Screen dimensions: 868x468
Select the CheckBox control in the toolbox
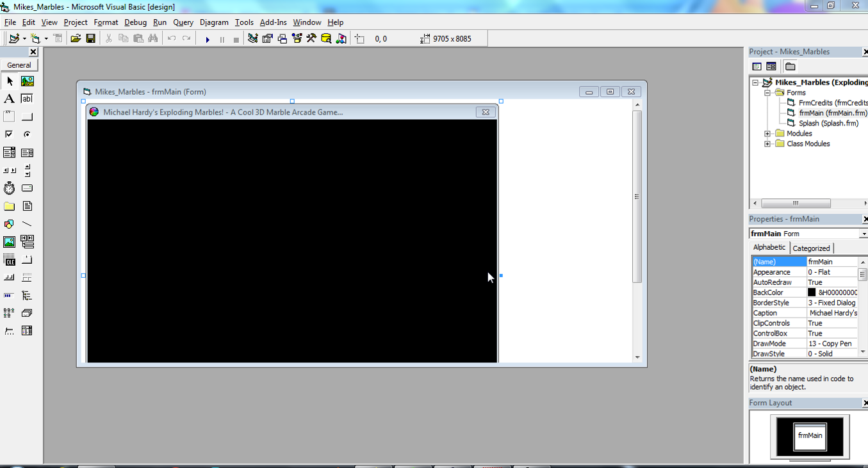pyautogui.click(x=9, y=134)
